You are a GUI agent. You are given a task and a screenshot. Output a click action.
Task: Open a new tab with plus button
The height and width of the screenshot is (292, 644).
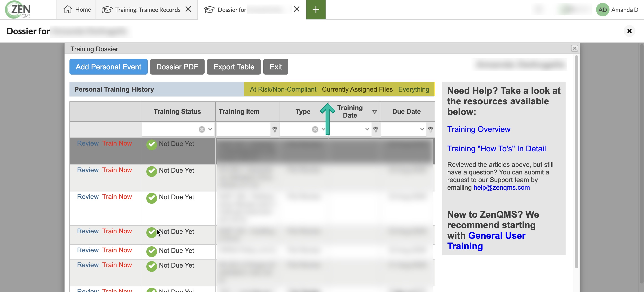pyautogui.click(x=316, y=9)
